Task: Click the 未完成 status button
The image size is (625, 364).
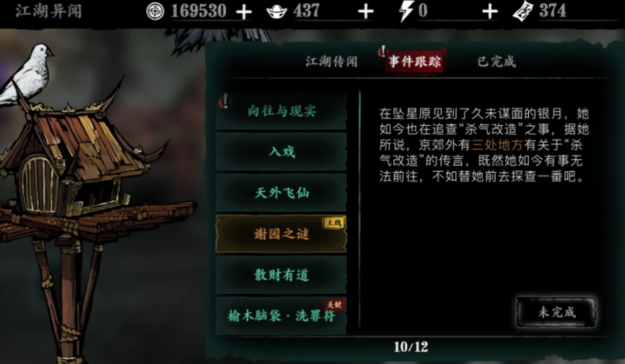Action: pos(556,312)
